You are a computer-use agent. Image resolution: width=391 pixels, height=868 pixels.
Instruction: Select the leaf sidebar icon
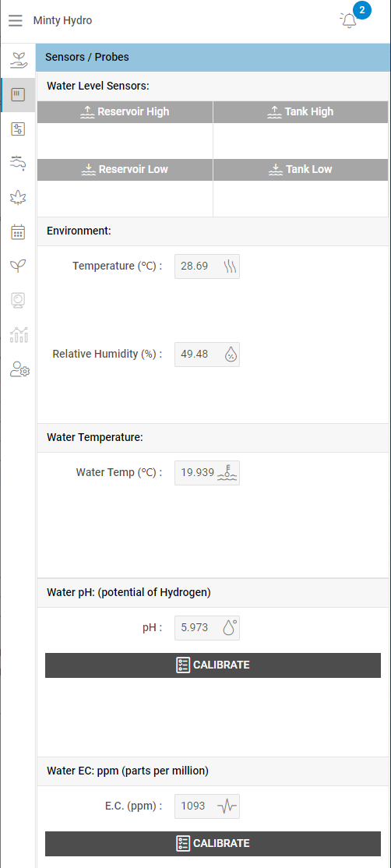pos(18,198)
